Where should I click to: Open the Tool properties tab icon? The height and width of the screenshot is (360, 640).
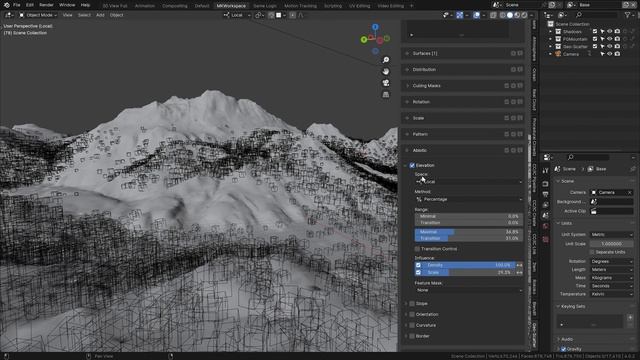point(546,171)
